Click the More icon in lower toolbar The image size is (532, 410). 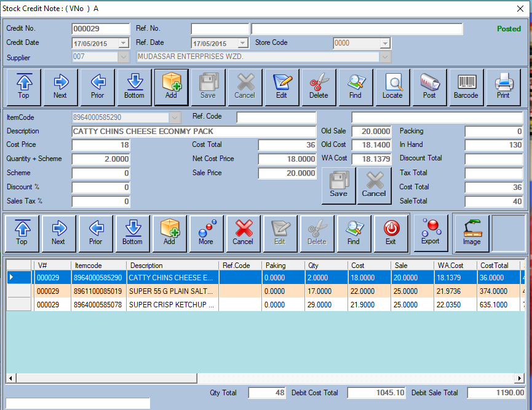206,233
